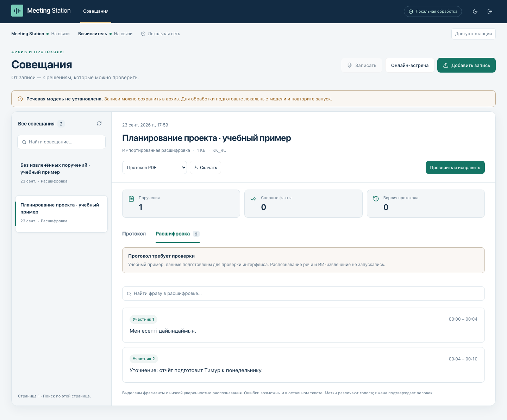Refresh the meetings list with the refresh icon
The width and height of the screenshot is (507, 420).
99,123
